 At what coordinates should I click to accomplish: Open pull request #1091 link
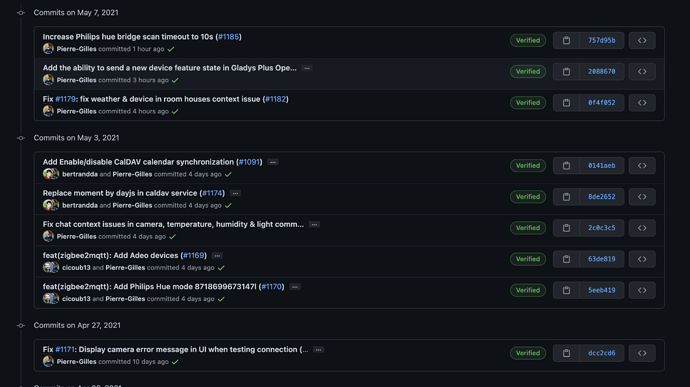pos(250,162)
